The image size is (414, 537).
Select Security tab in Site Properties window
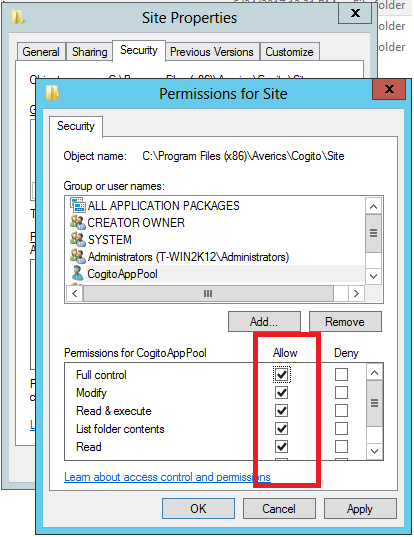pos(139,50)
